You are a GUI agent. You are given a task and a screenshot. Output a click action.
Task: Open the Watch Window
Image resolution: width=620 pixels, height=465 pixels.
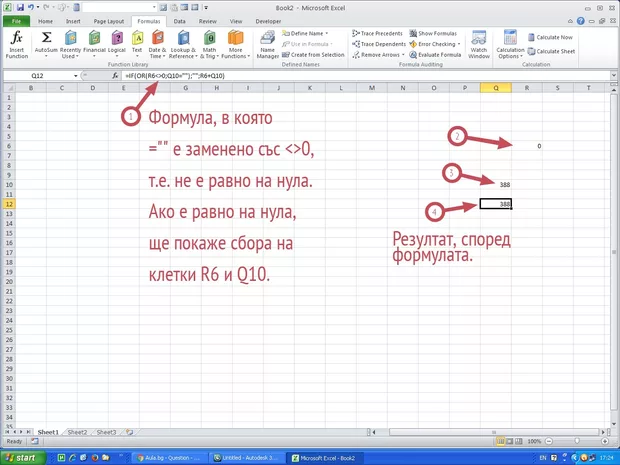pyautogui.click(x=479, y=45)
